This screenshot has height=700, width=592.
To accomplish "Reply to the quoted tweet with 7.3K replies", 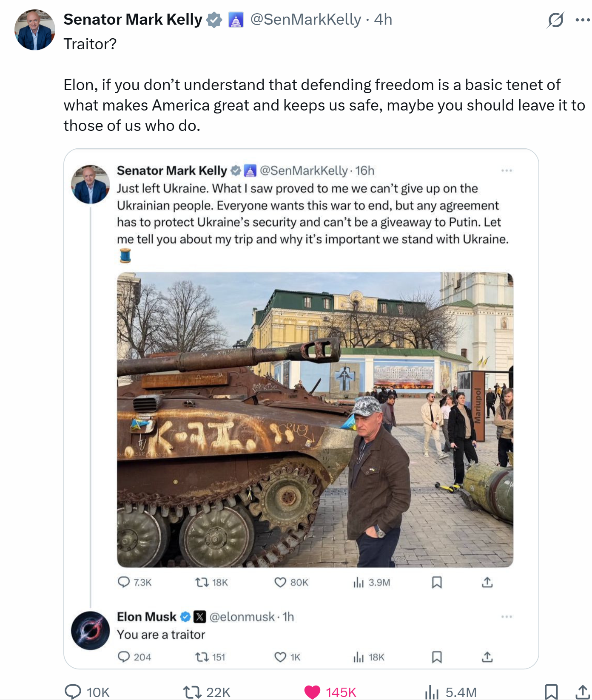I will [124, 582].
